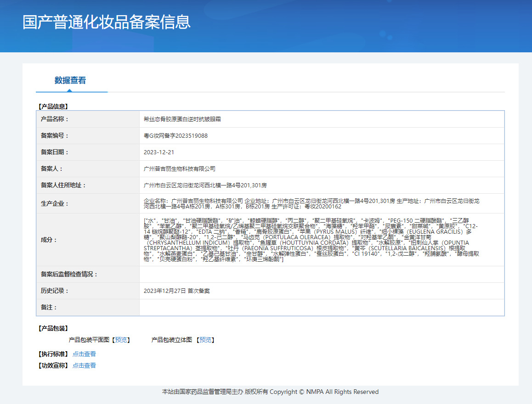Screen dimensions: 532x404
Task: Click the 备案人住所地址 address value
Action: coord(205,185)
